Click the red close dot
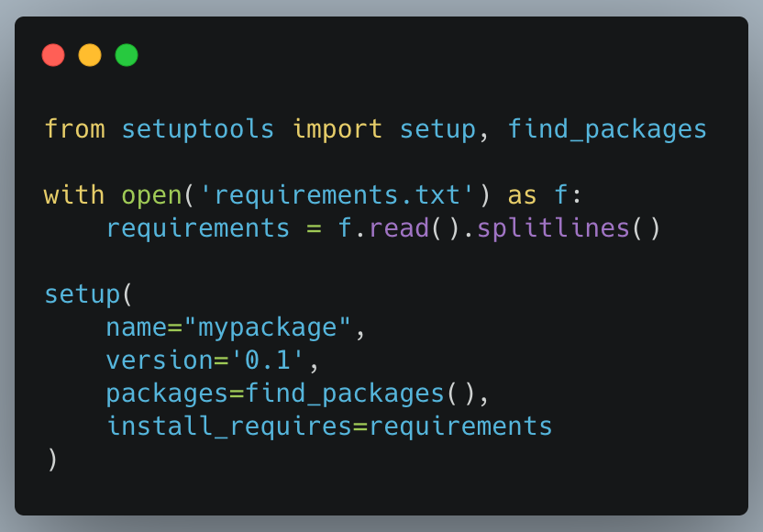The width and height of the screenshot is (763, 532). coord(53,54)
